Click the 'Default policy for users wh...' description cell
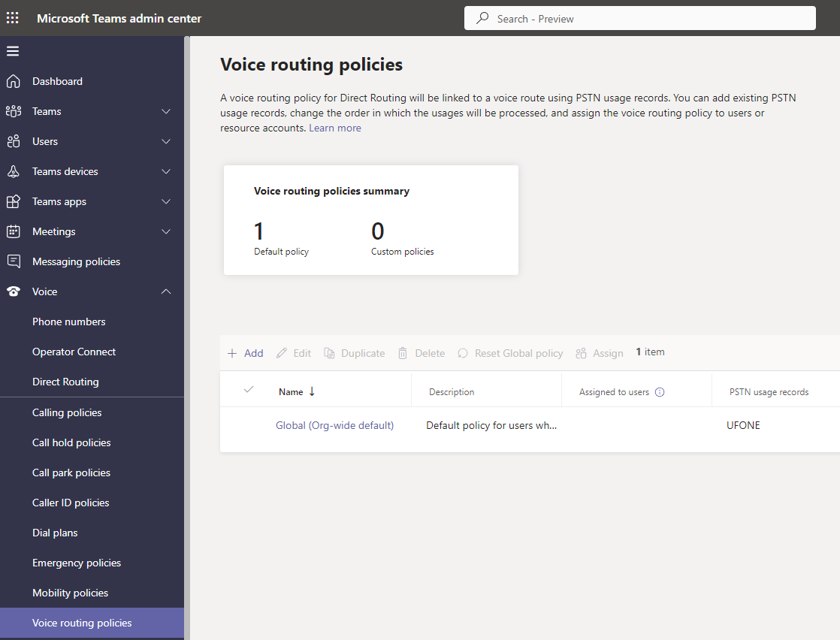 [491, 425]
